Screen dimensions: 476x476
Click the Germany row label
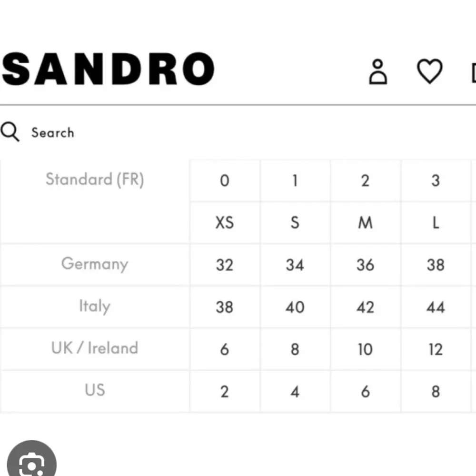(x=95, y=264)
